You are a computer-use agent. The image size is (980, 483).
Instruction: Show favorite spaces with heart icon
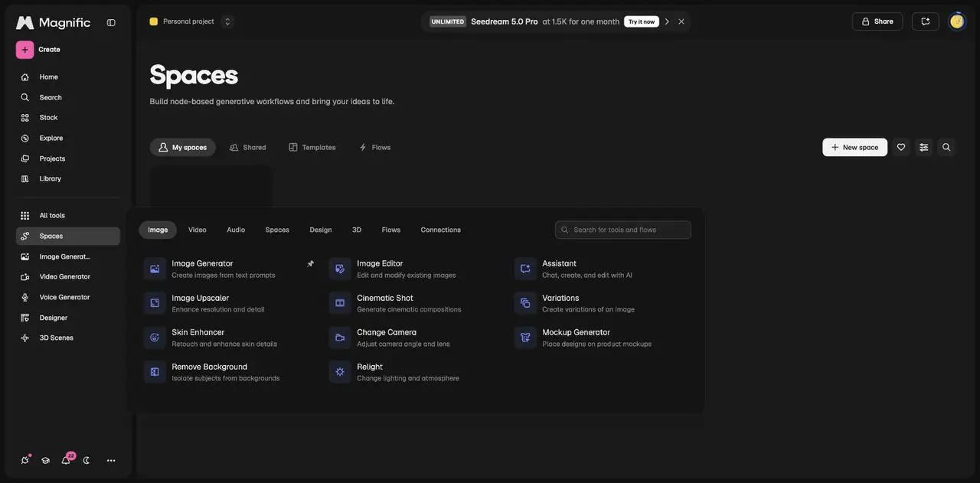(x=901, y=147)
